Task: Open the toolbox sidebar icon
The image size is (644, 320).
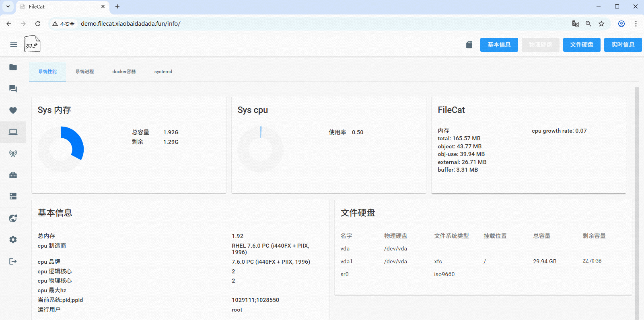Action: (x=13, y=175)
